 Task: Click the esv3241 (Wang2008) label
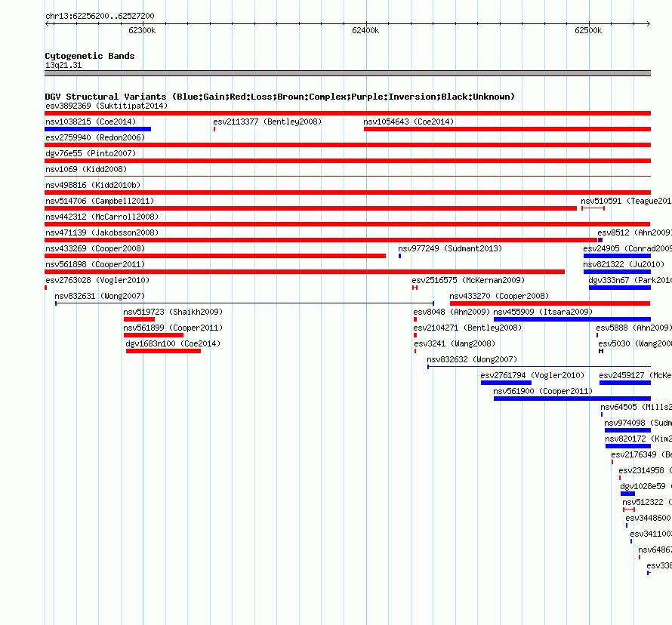click(455, 343)
